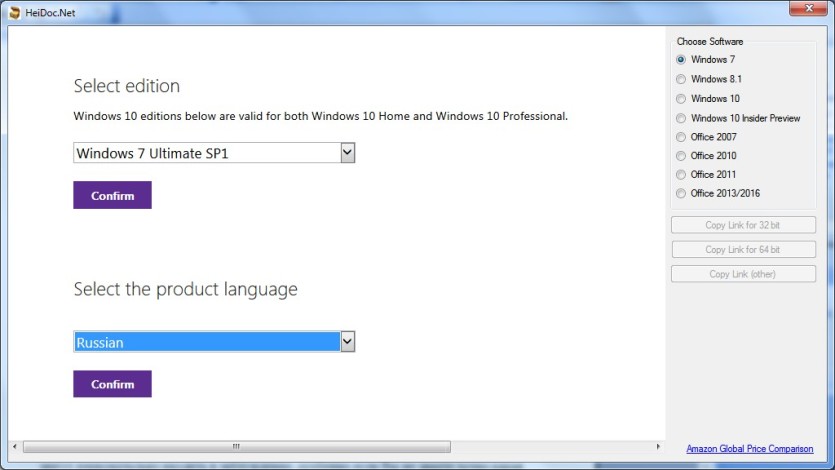Screen dimensions: 835x470
Task: Confirm the selected product language
Action: pyautogui.click(x=112, y=384)
